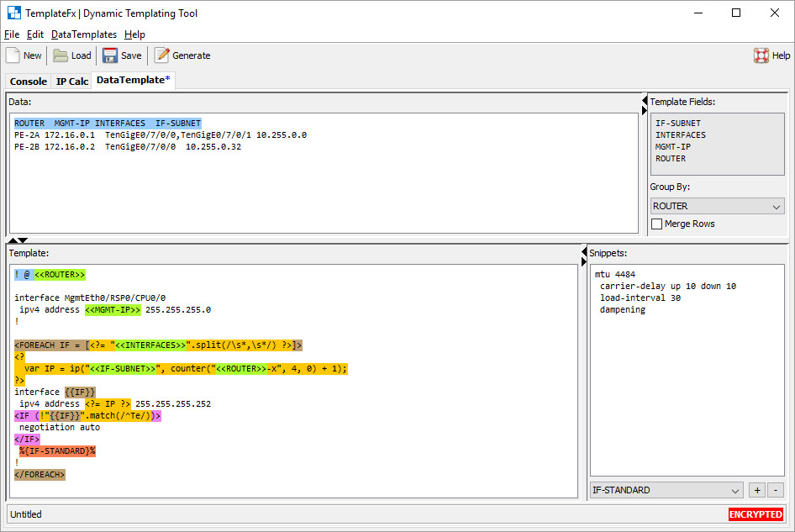Screen dimensions: 795x532
Task: Click the Generate pencil icon
Action: [161, 55]
